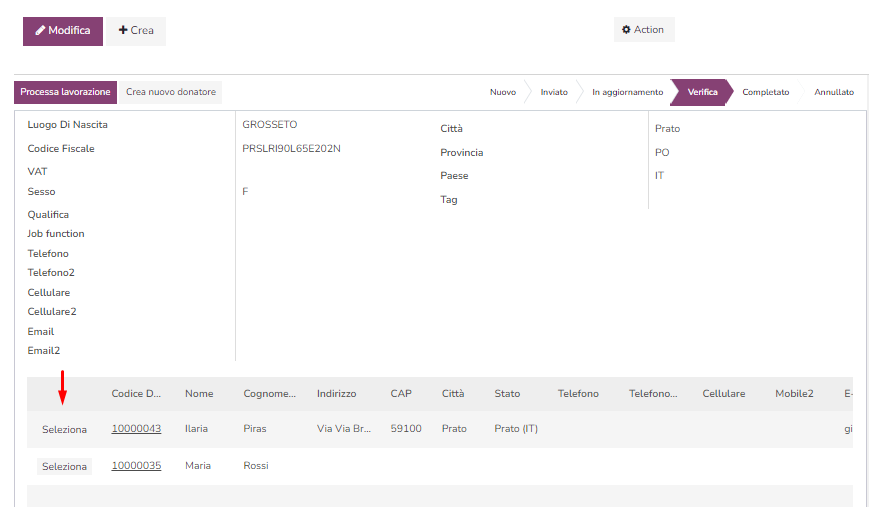Select the Nuovo status stage

502,92
